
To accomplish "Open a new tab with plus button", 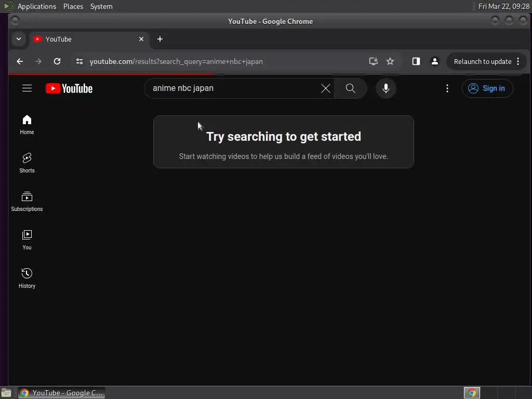I will tap(160, 39).
